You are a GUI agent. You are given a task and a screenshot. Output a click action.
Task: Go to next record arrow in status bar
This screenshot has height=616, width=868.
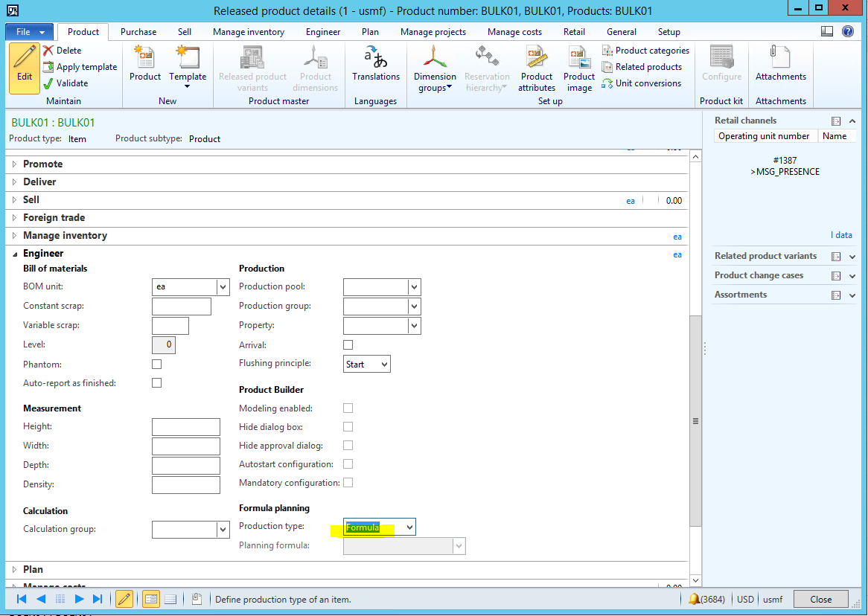(x=79, y=599)
